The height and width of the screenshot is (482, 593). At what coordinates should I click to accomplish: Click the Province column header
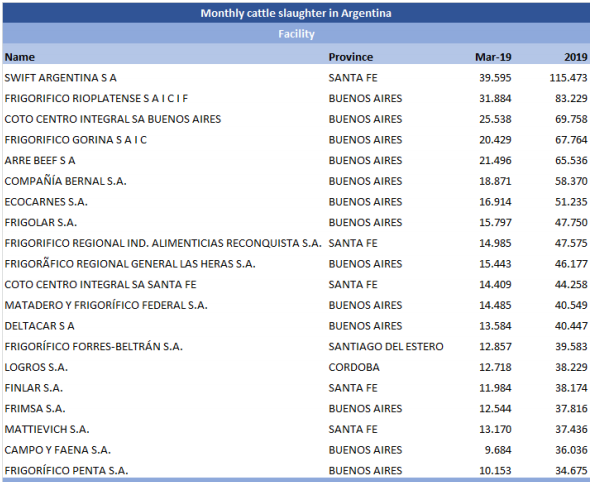(x=351, y=57)
